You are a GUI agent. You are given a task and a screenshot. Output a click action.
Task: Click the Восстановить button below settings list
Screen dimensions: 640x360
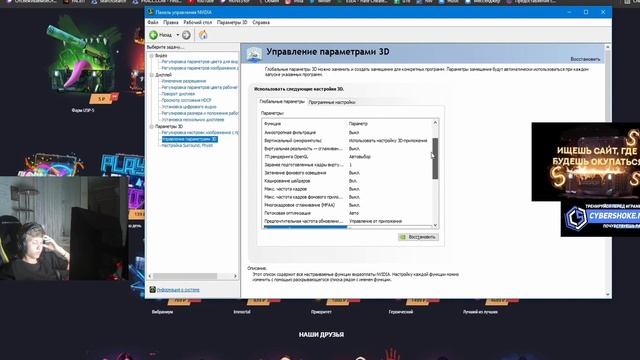[x=418, y=237]
